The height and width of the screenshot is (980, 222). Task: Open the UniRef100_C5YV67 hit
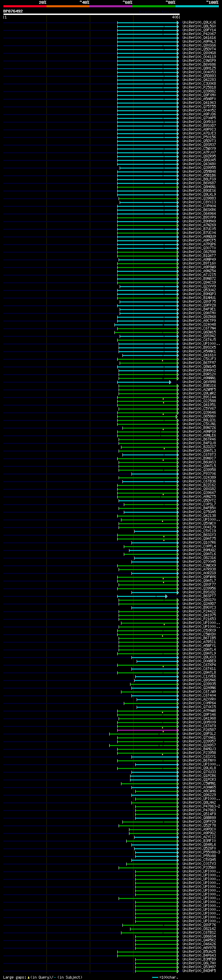199,408
